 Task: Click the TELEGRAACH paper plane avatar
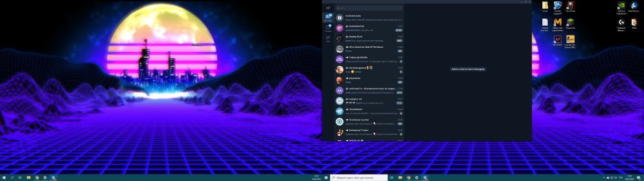[x=340, y=111]
